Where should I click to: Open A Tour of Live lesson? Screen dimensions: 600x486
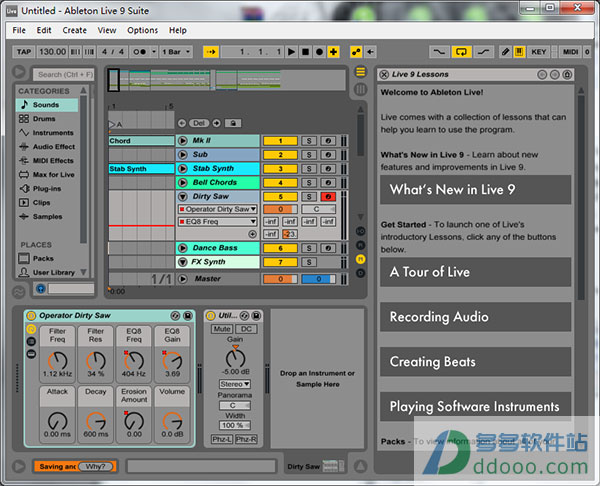475,272
